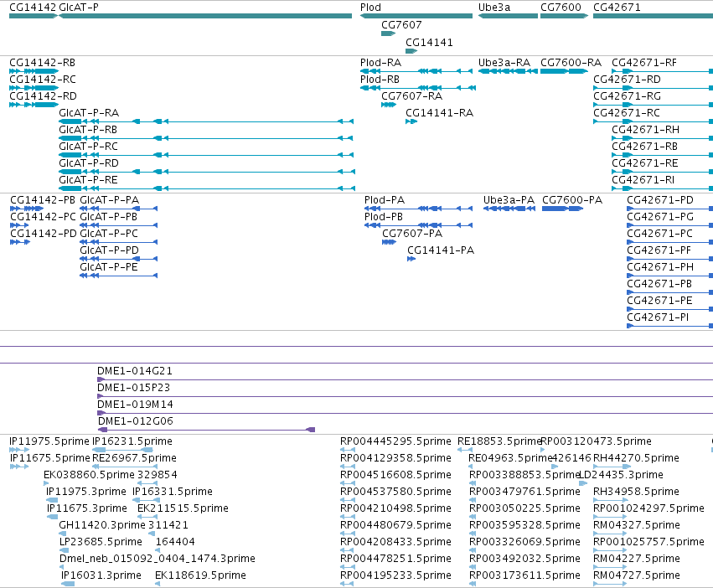
Task: Click the Dmel_neb_015092_0404_1474.3prime label
Action: (x=158, y=559)
